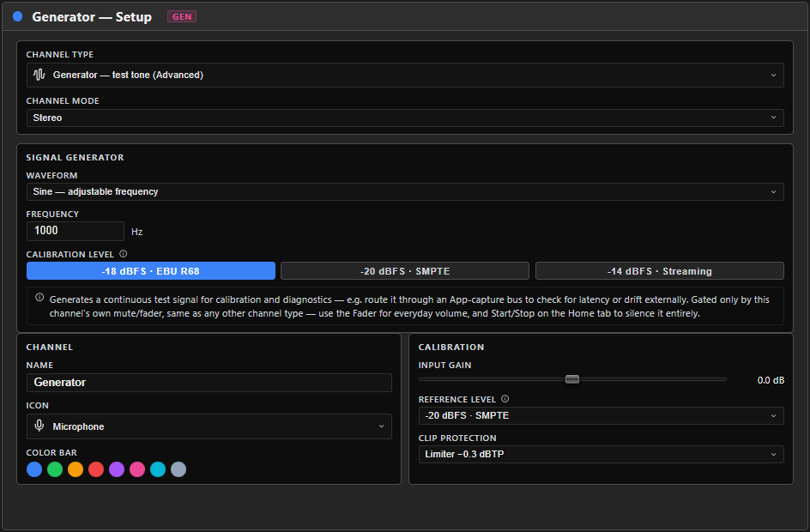810x532 pixels.
Task: Click the info icon next to Calibration Level
Action: click(123, 254)
